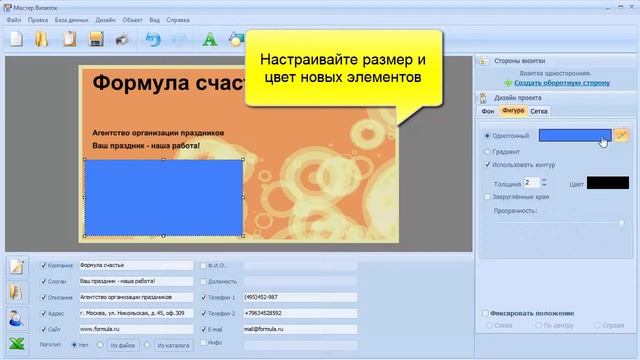The height and width of the screenshot is (360, 640).
Task: Switch to the Сетка tab
Action: (539, 111)
